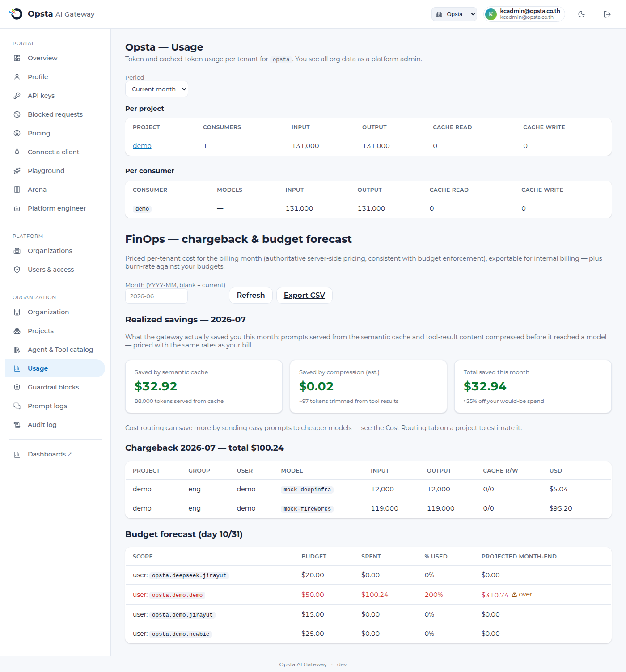Click the user avatar K
626x672 pixels.
click(491, 14)
